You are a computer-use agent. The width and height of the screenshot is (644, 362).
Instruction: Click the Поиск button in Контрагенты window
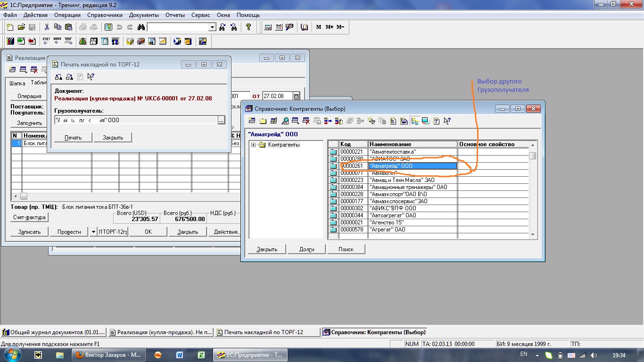pos(346,249)
